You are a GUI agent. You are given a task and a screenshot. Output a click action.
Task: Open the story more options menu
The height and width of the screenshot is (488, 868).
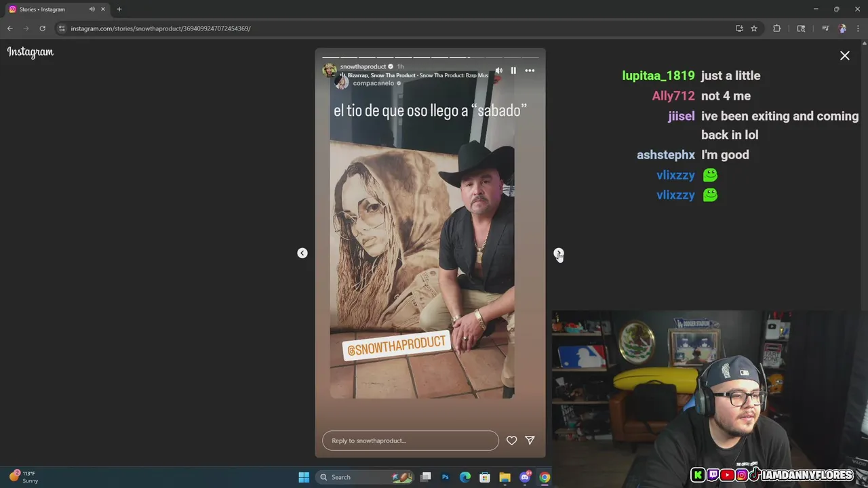(x=530, y=70)
